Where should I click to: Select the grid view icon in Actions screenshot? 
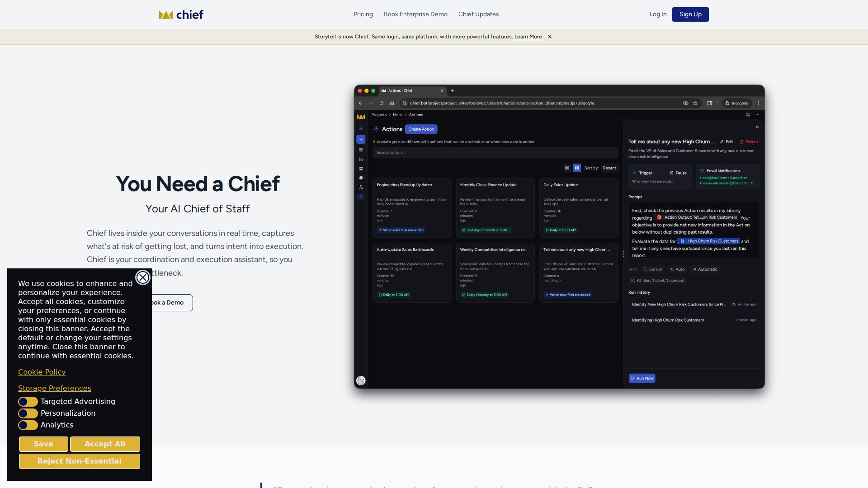tap(577, 168)
